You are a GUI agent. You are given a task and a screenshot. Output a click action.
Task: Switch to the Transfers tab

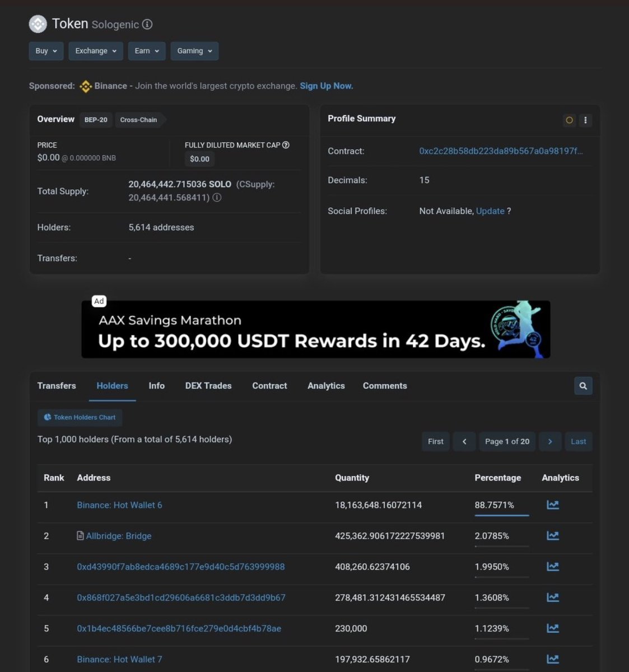pyautogui.click(x=57, y=386)
